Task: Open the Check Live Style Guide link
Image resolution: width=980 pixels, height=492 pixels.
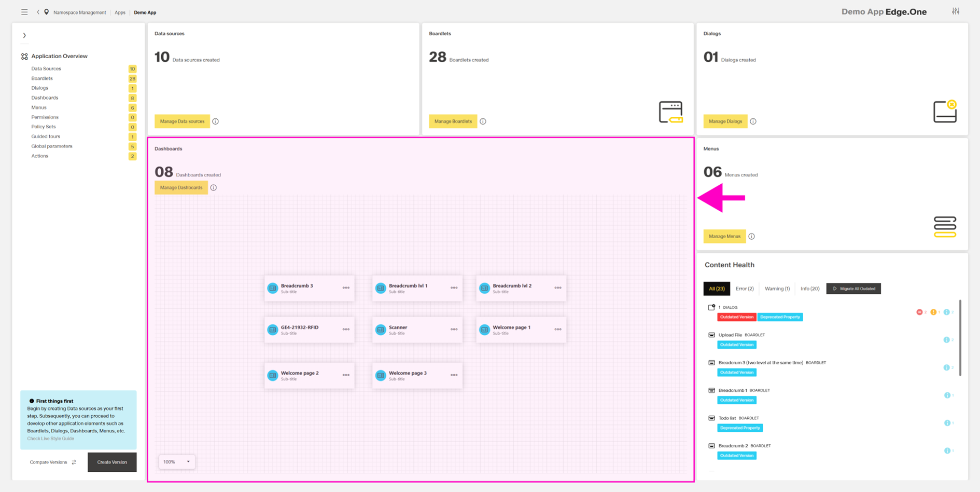Action: (x=51, y=439)
